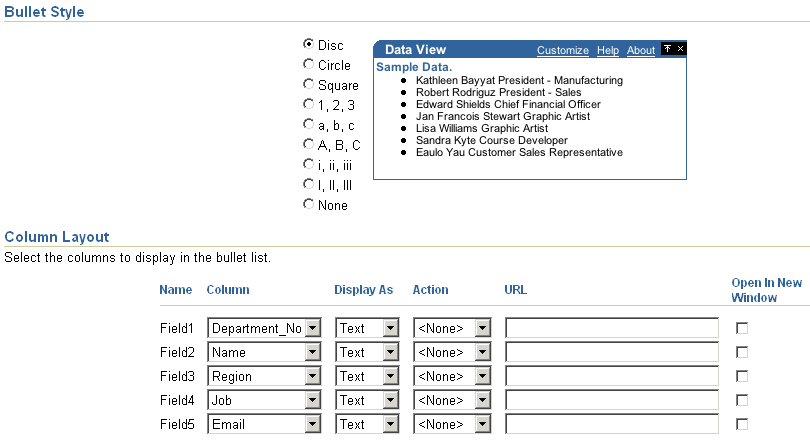Image resolution: width=810 pixels, height=441 pixels.
Task: Click the Jan Francois Stewart sample row
Action: [503, 116]
